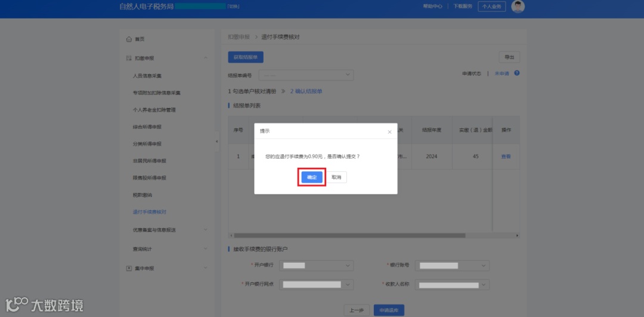
Task: Click the 申请退库 button
Action: [389, 310]
